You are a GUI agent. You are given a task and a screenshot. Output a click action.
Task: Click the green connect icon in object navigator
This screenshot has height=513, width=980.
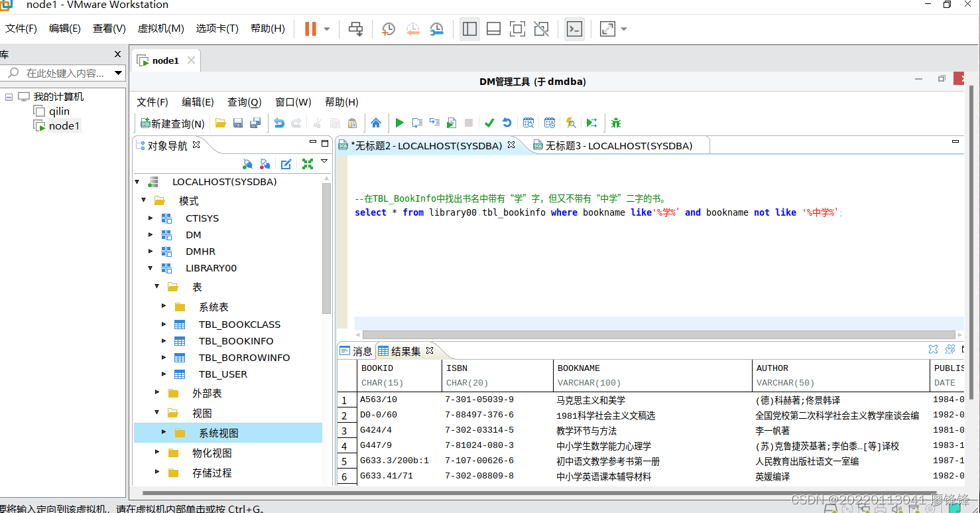[x=247, y=164]
